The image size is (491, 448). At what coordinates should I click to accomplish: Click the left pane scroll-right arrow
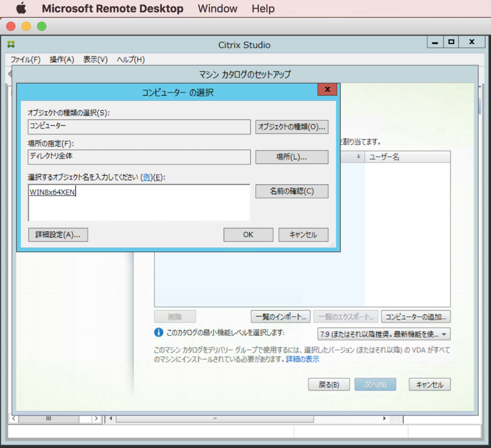[96, 419]
